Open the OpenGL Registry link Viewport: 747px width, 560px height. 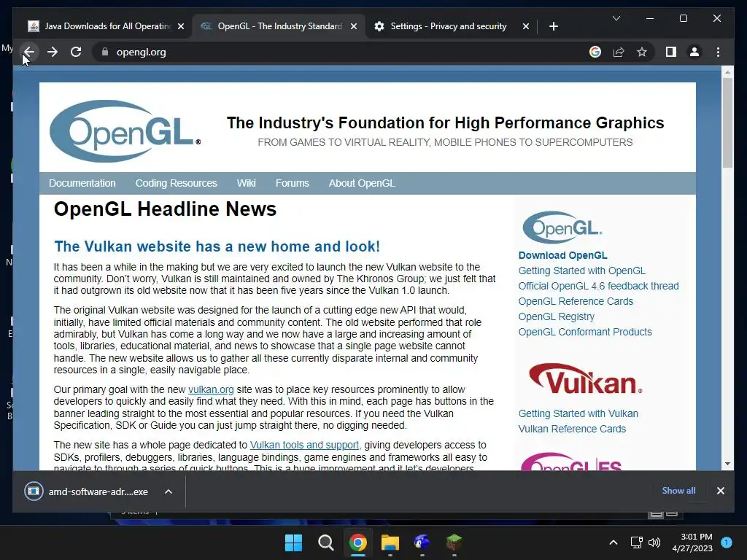556,316
